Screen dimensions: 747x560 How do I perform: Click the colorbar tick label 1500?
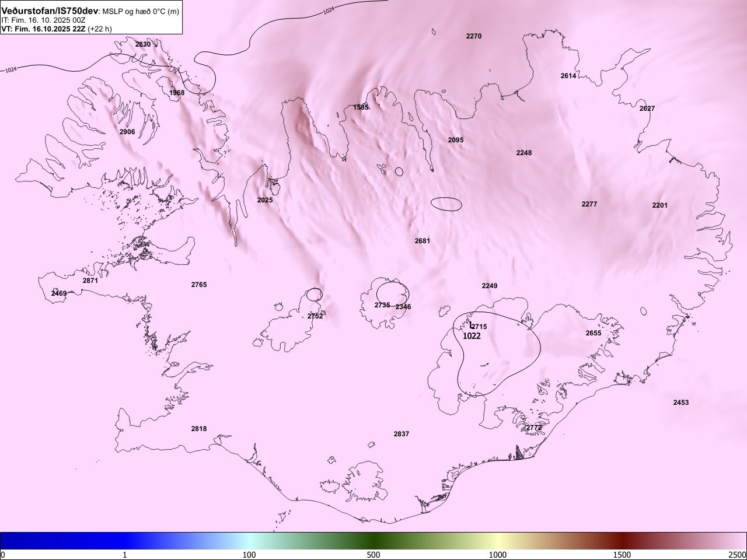click(622, 555)
